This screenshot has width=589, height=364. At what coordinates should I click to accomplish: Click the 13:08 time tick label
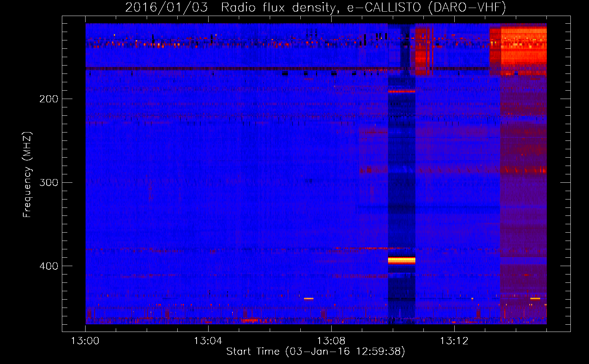point(331,341)
